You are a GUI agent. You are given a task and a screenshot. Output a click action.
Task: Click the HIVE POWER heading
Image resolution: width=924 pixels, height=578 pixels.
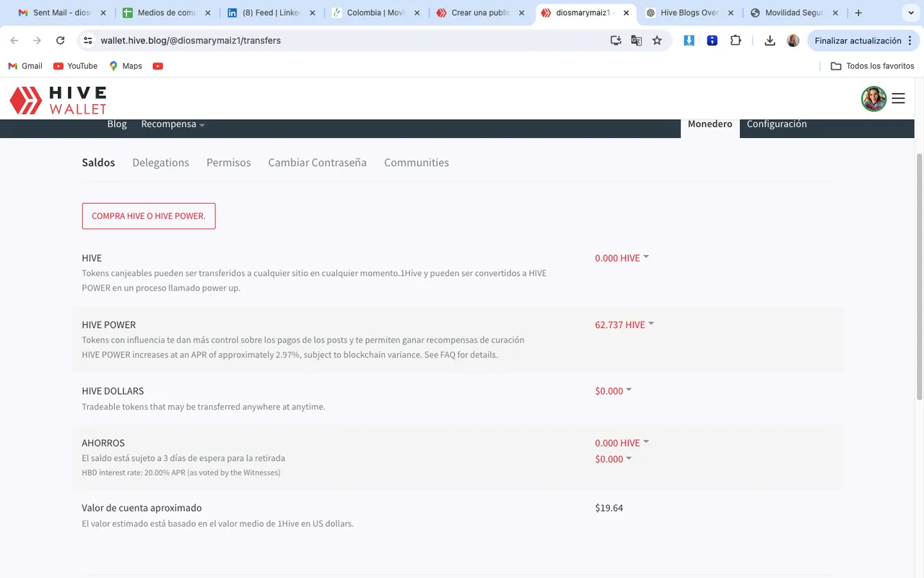[x=108, y=324]
